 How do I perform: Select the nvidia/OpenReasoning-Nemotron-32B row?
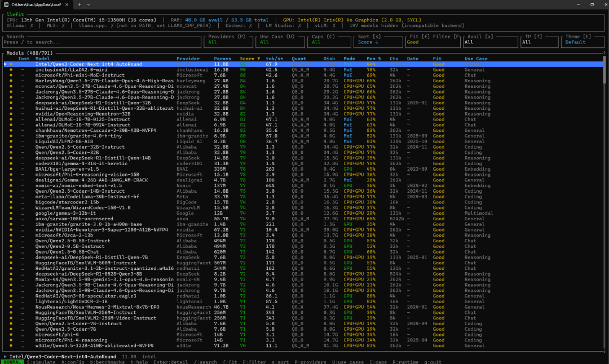pyautogui.click(x=303, y=114)
